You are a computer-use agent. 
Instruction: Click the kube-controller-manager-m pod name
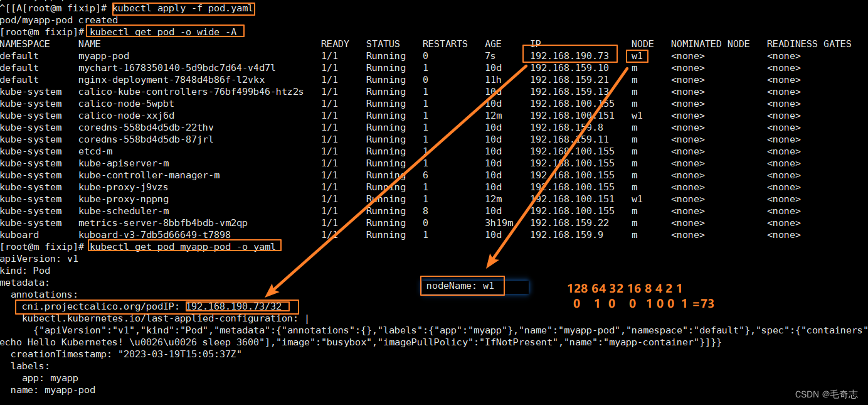[x=149, y=175]
